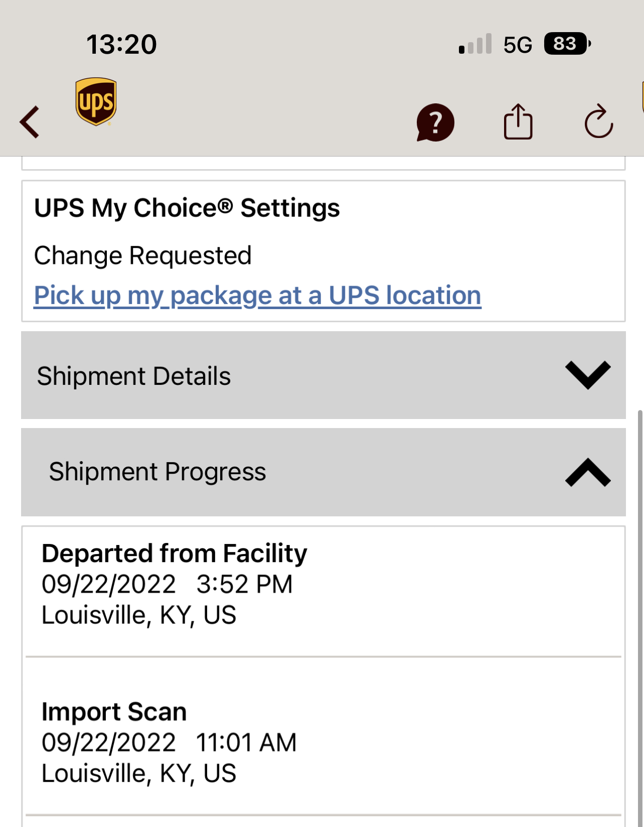The width and height of the screenshot is (644, 827).
Task: Tap the UPS shield logo
Action: coord(96,101)
